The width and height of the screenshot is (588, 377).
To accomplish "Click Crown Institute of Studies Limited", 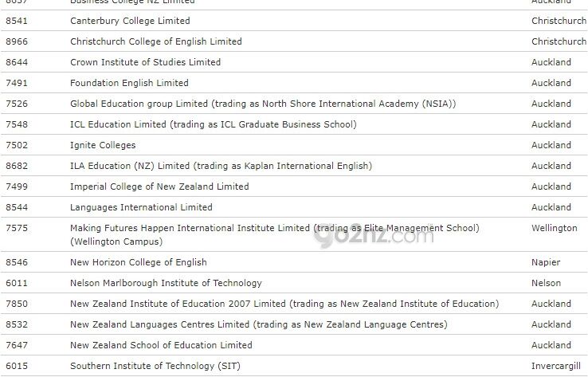I will [x=145, y=62].
